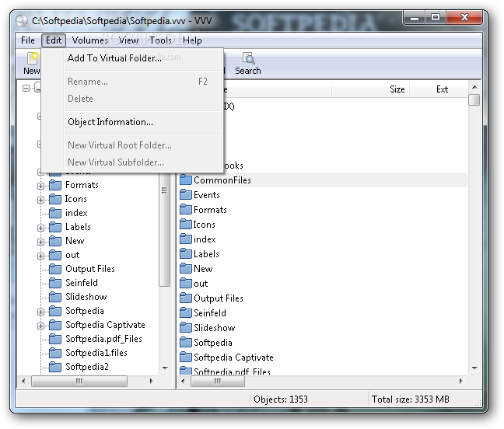Select the Output Files tree row
The height and width of the screenshot is (429, 504).
point(90,269)
